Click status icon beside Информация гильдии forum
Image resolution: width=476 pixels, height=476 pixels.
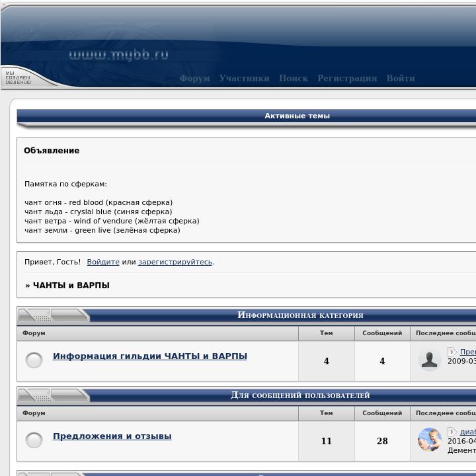point(34,360)
